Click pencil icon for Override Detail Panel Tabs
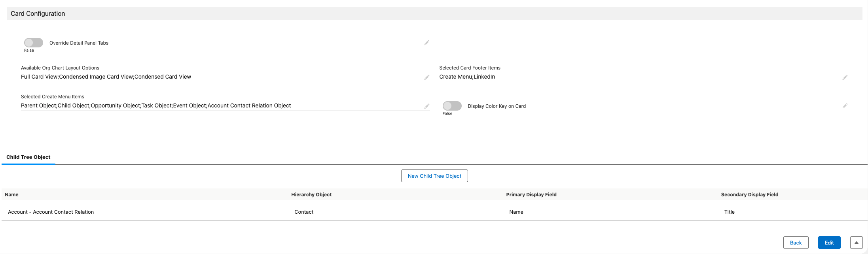 426,43
